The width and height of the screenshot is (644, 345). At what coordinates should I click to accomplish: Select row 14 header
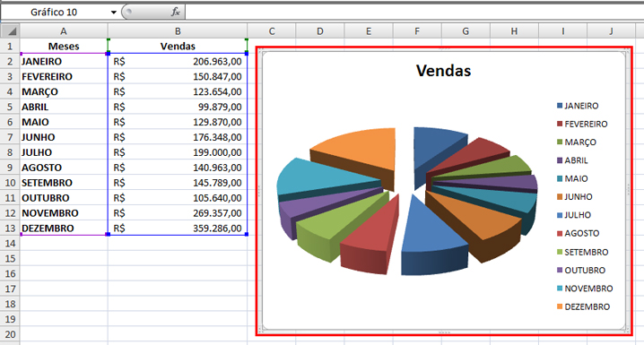[x=10, y=244]
